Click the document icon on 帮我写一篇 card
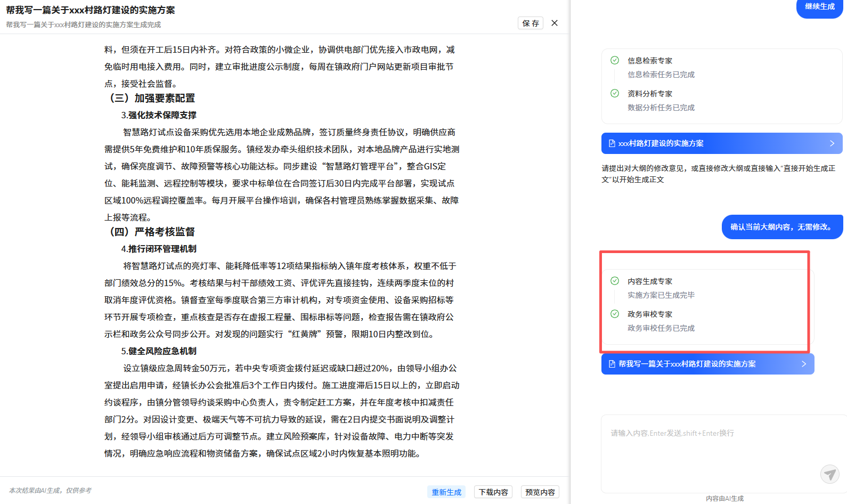This screenshot has width=847, height=504. [612, 364]
